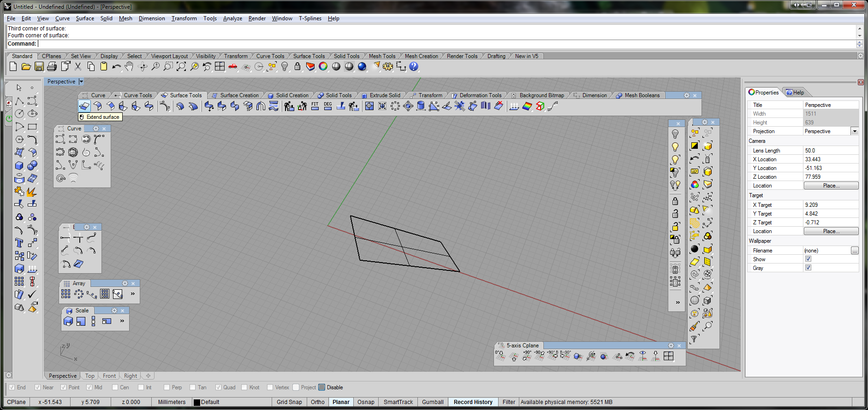
Task: Uncheck the wallpaper Gray checkbox
Action: (808, 268)
